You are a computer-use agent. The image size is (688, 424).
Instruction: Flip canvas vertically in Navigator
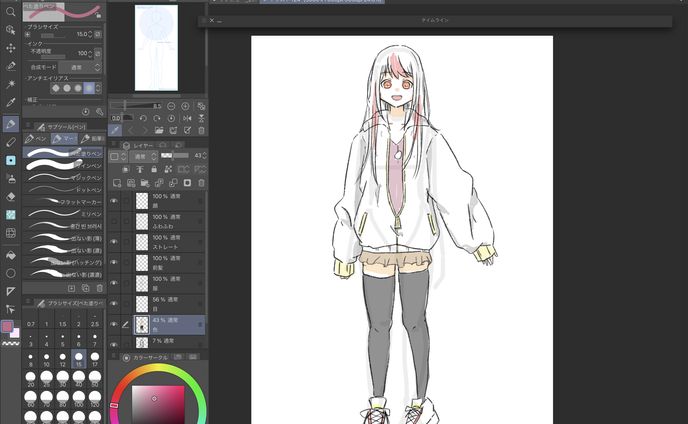pyautogui.click(x=201, y=118)
